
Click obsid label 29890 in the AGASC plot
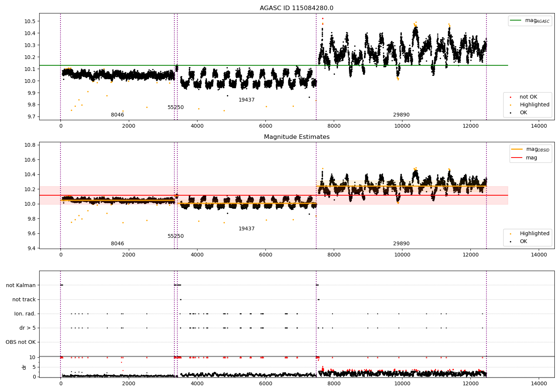click(401, 115)
